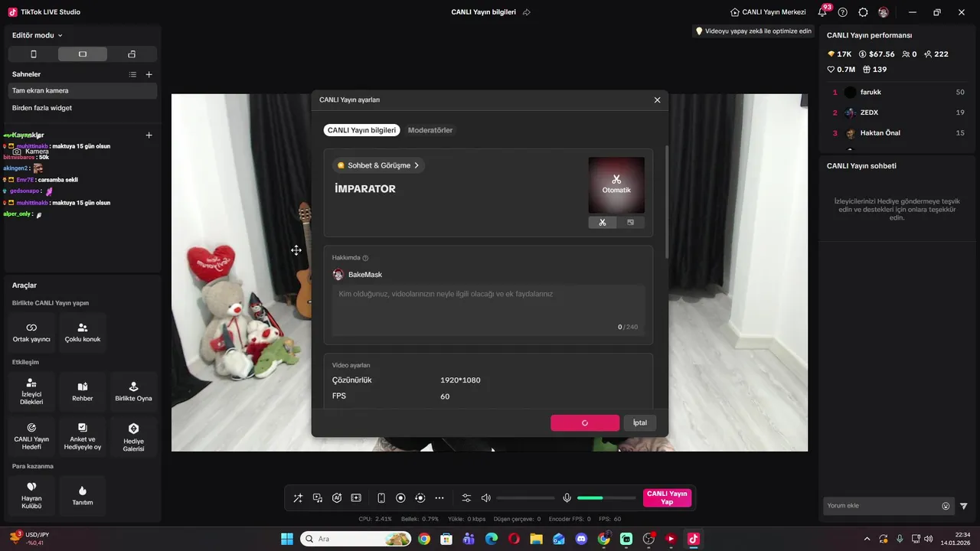
Task: Edit the İMPARATOR stream title
Action: [365, 189]
